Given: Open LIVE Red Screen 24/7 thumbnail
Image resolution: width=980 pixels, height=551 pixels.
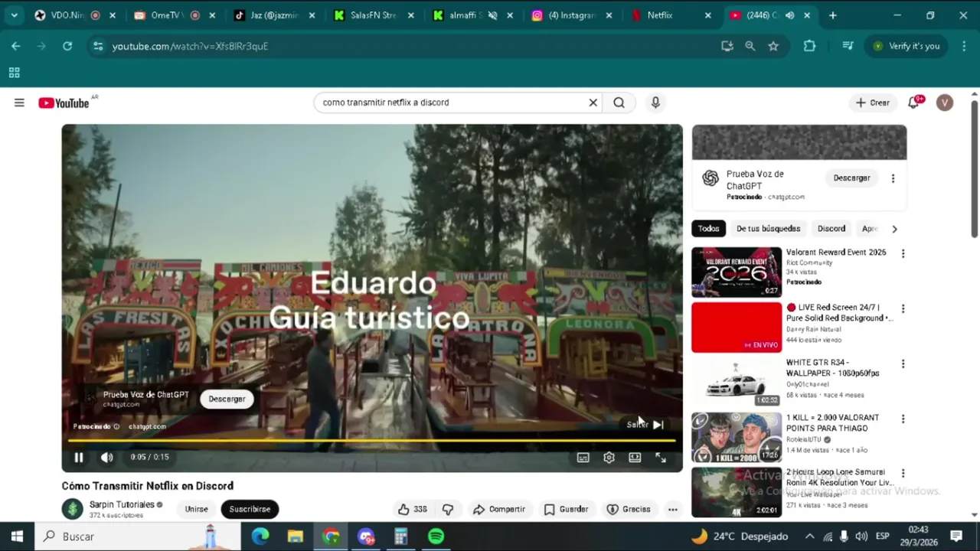Looking at the screenshot, I should tap(737, 328).
